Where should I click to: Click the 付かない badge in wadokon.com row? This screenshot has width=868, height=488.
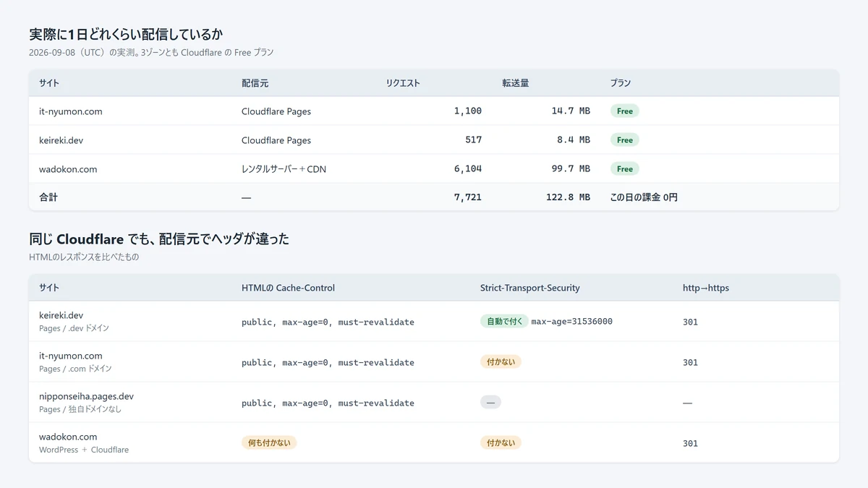point(501,442)
